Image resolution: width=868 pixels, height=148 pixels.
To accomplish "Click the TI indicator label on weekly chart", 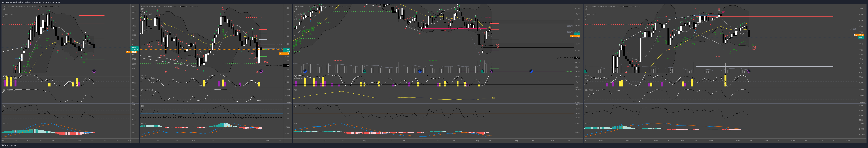I will 142,11.
